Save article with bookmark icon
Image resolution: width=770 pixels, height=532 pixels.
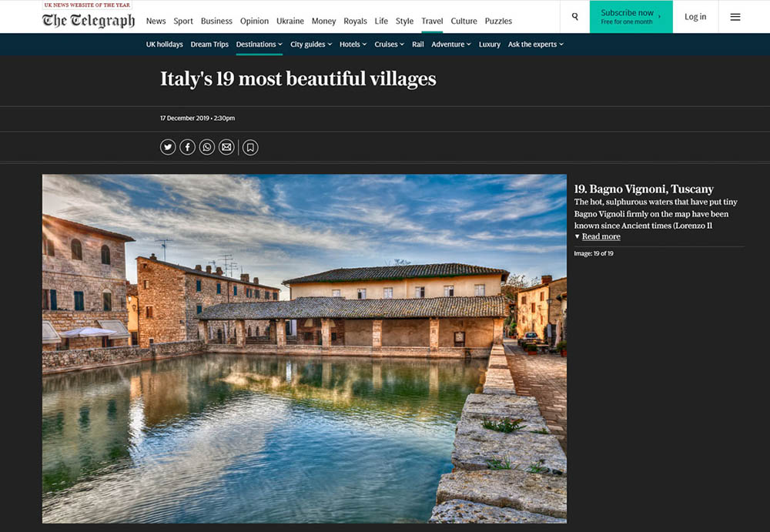point(250,147)
